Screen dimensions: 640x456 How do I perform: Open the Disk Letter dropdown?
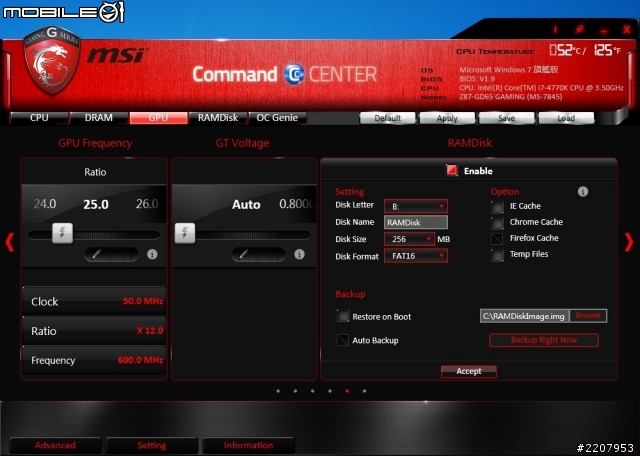416,206
